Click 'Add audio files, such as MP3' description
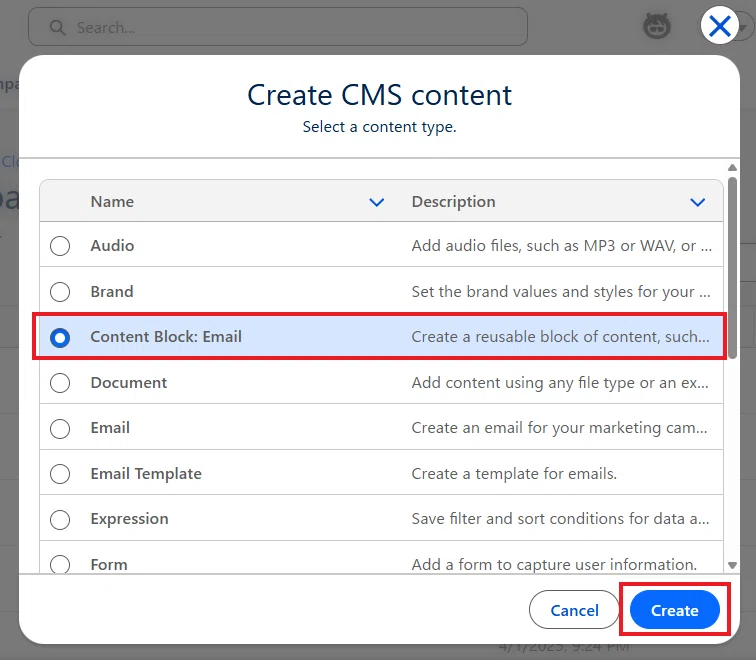Viewport: 756px width, 660px height. [562, 245]
